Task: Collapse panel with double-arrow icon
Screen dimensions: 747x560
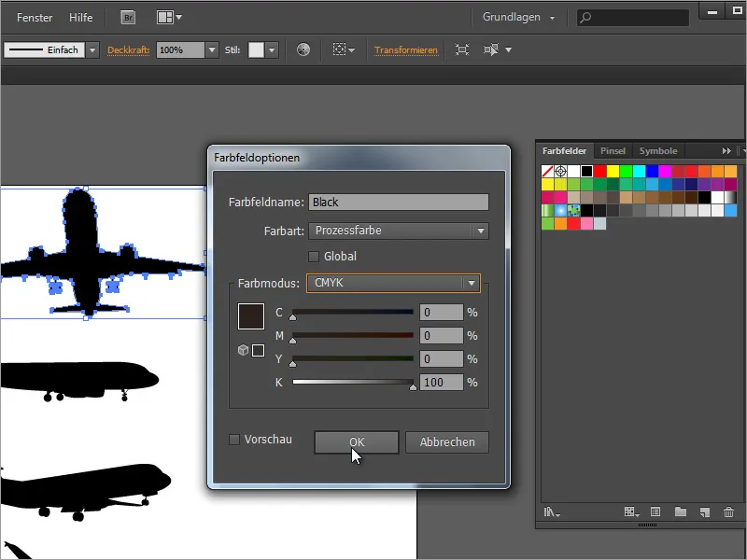Action: pyautogui.click(x=726, y=150)
